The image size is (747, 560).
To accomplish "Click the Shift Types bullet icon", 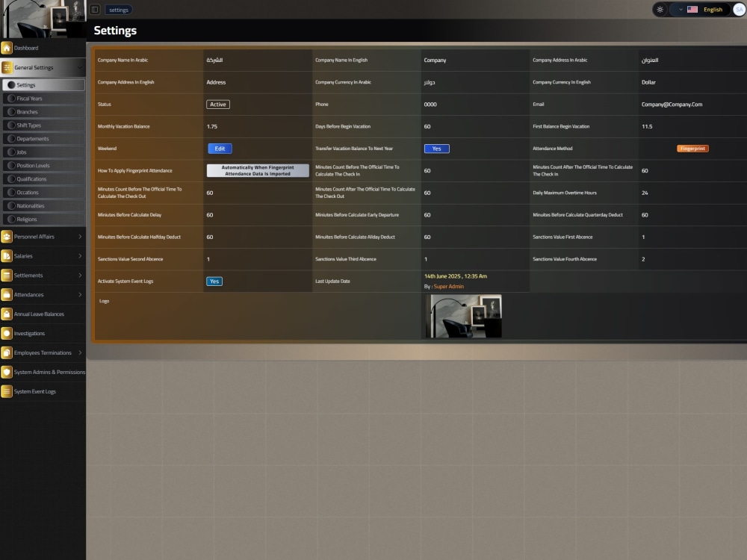I will click(11, 125).
